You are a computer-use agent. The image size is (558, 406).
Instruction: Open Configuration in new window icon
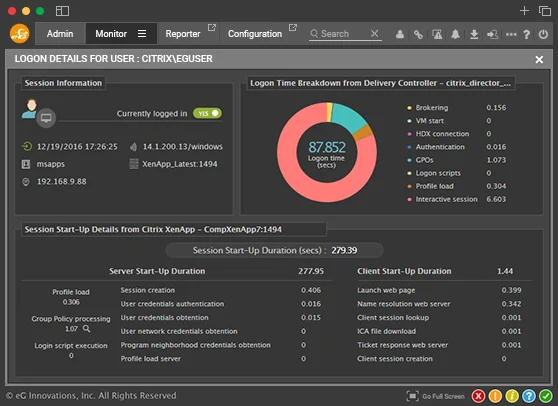tap(293, 27)
